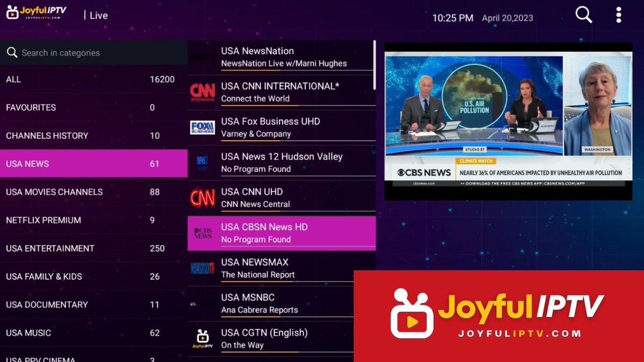Play USA Fox Business UHD channel
The height and width of the screenshot is (362, 644).
281,128
